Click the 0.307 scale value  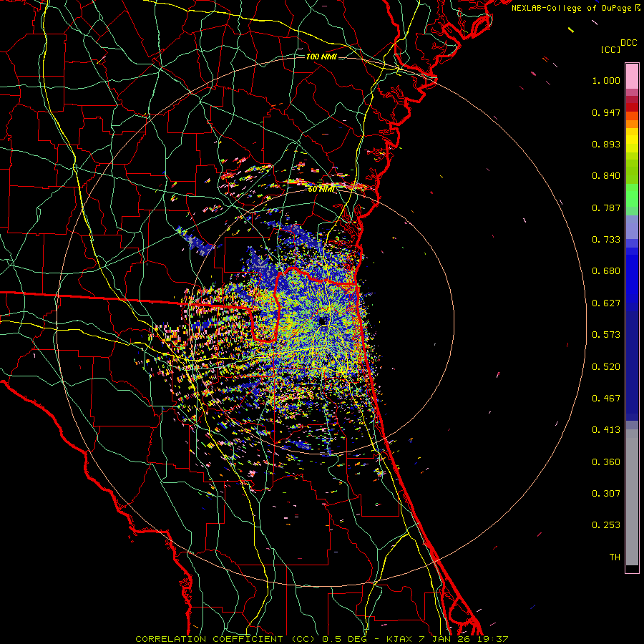coord(606,494)
